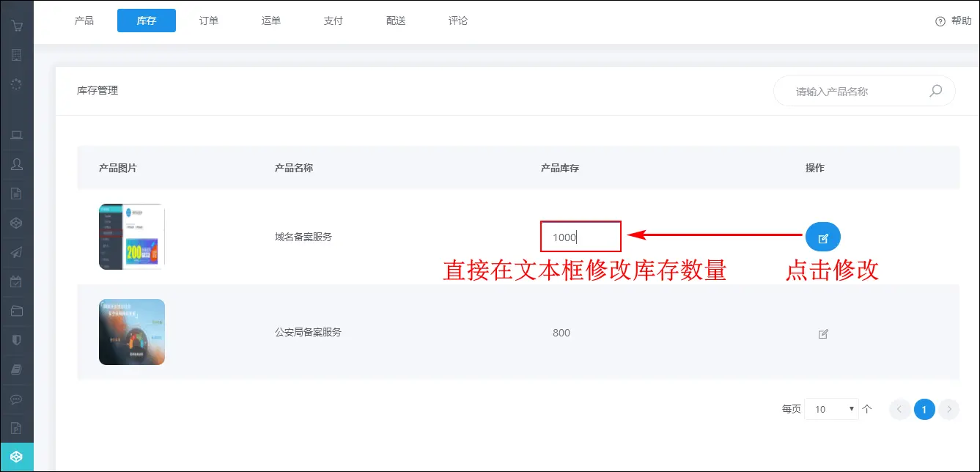Open the user profile icon in sidebar
The height and width of the screenshot is (472, 980).
pos(16,164)
